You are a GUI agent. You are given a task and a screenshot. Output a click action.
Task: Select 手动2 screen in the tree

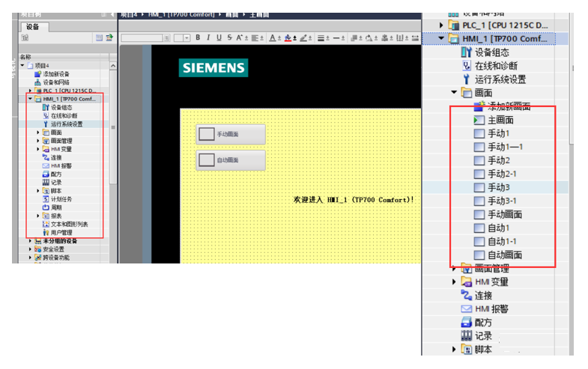(499, 160)
